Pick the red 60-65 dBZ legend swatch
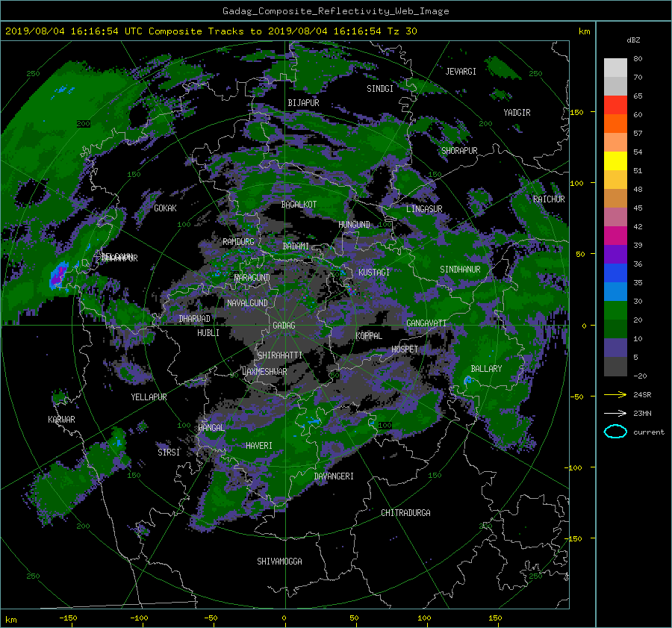Screen dimensions: 672x628 click(615, 105)
